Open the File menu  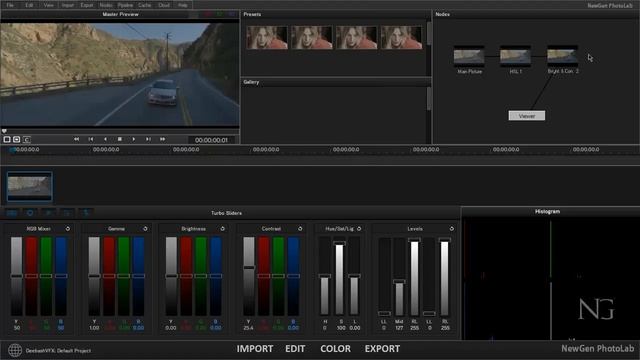coord(10,5)
